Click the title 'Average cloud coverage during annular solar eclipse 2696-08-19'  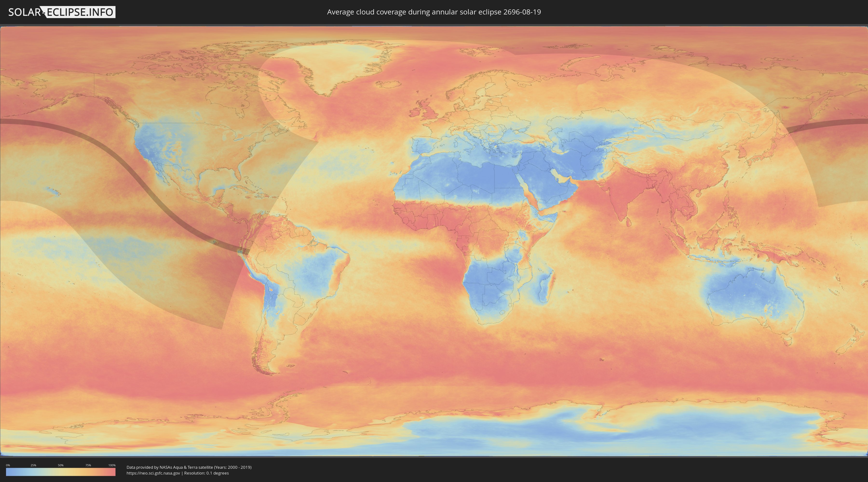click(434, 12)
